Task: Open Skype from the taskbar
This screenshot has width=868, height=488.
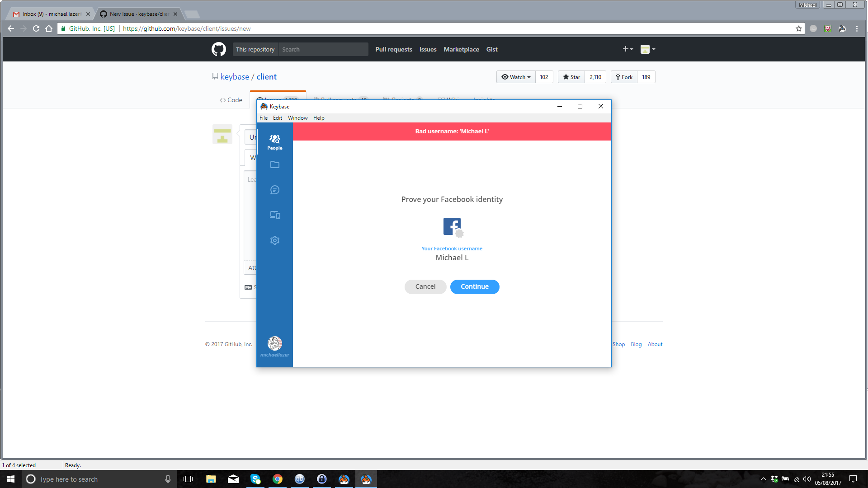Action: pyautogui.click(x=255, y=479)
